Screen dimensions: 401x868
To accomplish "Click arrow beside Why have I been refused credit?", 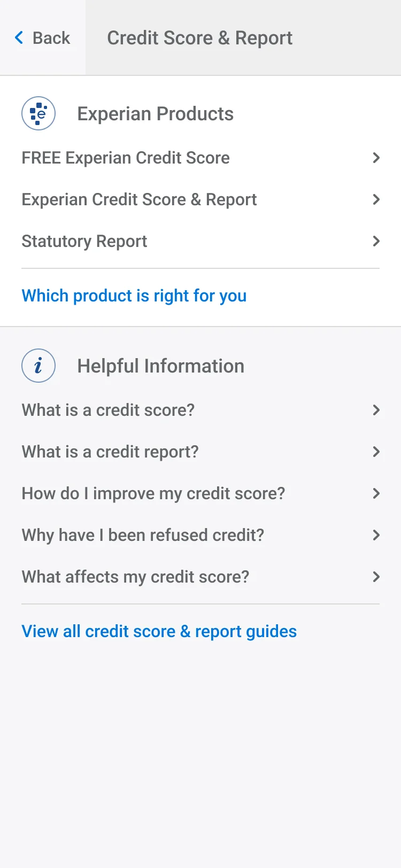I will click(x=376, y=535).
